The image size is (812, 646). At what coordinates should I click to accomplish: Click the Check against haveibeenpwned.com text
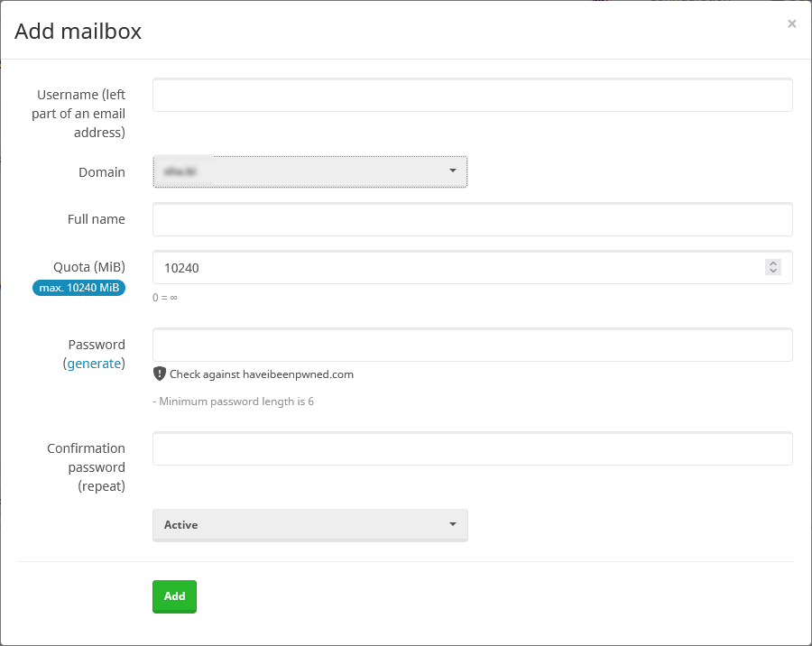[x=262, y=374]
